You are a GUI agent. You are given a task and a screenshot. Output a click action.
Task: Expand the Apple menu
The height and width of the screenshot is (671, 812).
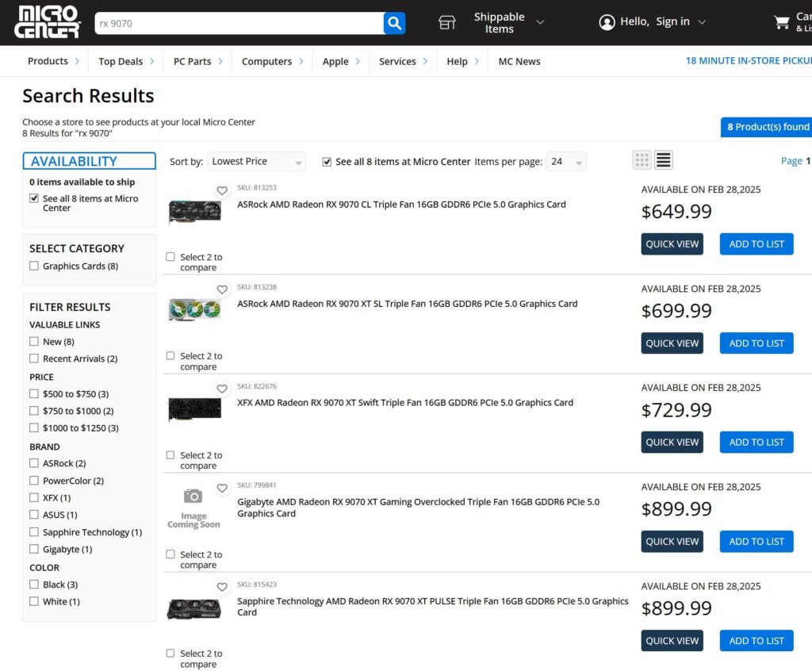341,61
